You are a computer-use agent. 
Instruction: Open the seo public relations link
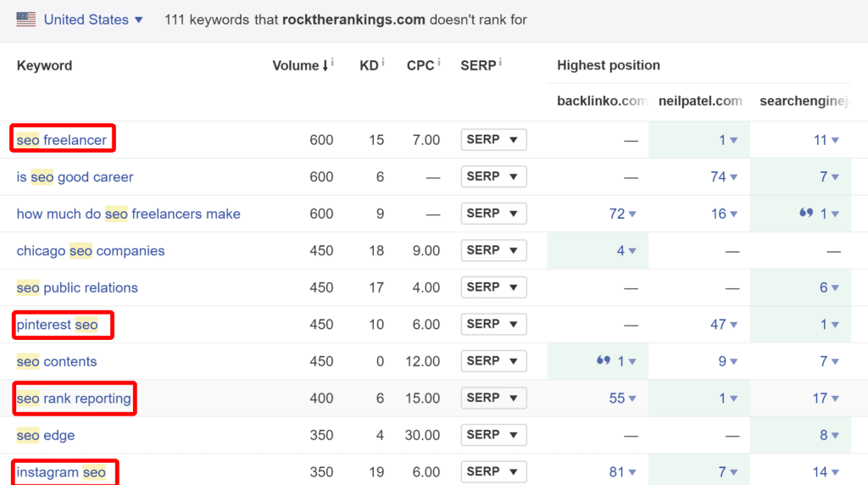77,288
